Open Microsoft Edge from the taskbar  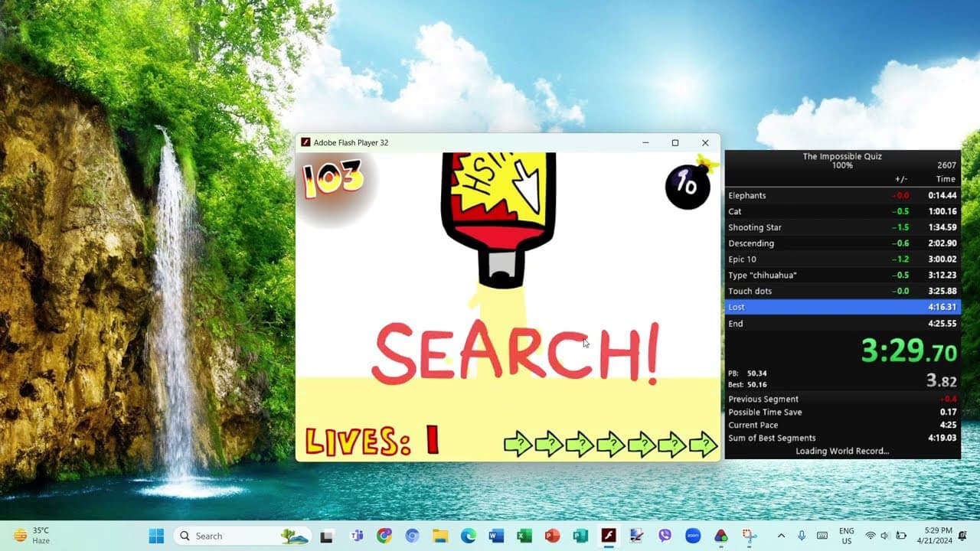[469, 536]
